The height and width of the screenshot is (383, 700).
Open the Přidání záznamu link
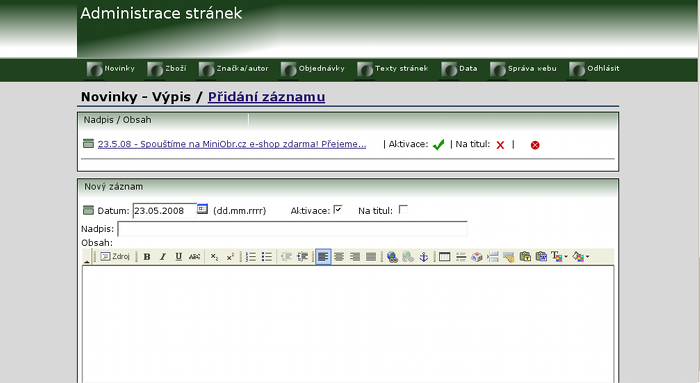[267, 97]
